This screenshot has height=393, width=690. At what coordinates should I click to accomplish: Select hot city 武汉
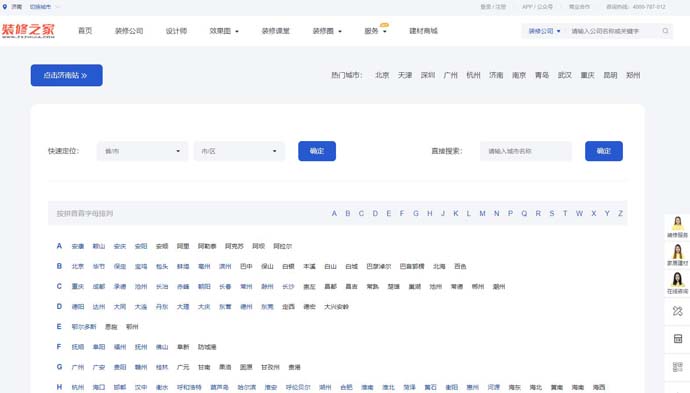pyautogui.click(x=565, y=75)
